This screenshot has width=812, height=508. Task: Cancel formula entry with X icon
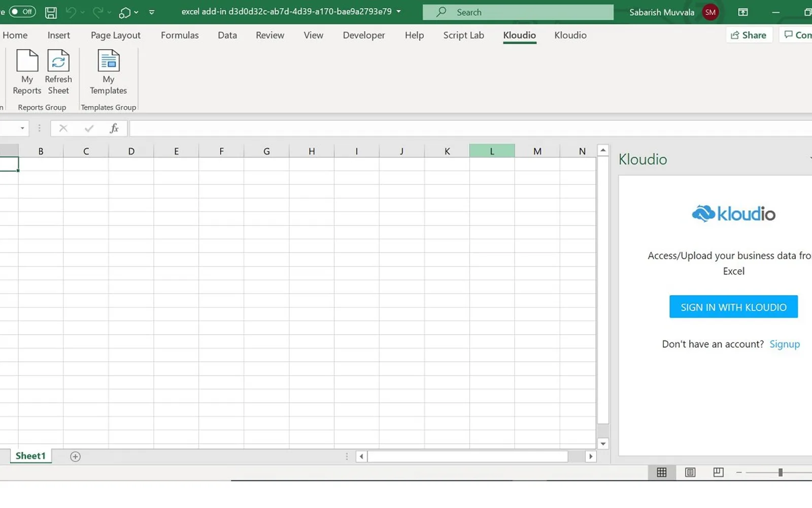(63, 128)
